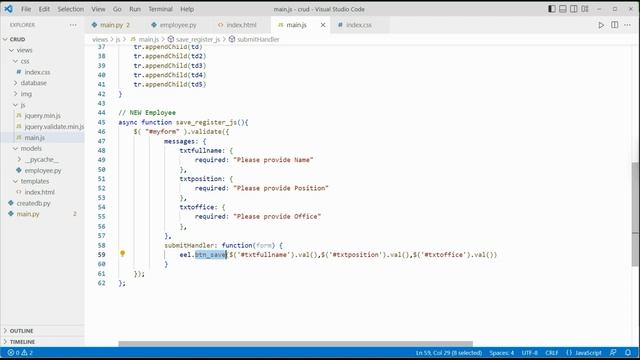This screenshot has height=360, width=640.
Task: Toggle panel layout icon
Action: coord(563,9)
